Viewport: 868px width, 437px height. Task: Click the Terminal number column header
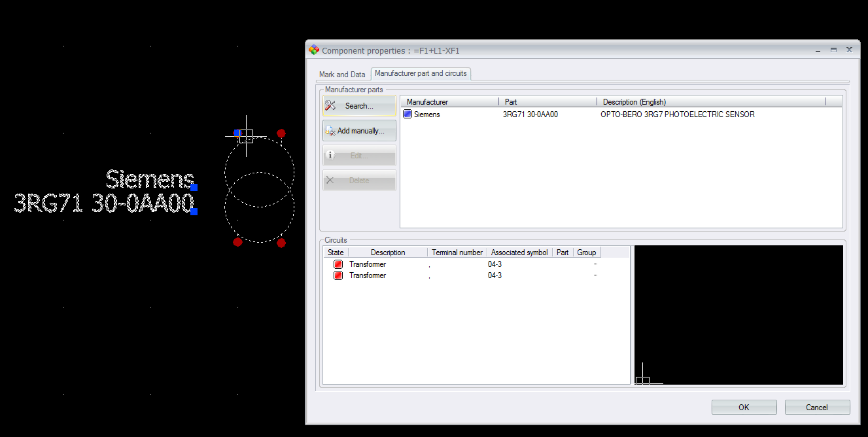tap(457, 253)
